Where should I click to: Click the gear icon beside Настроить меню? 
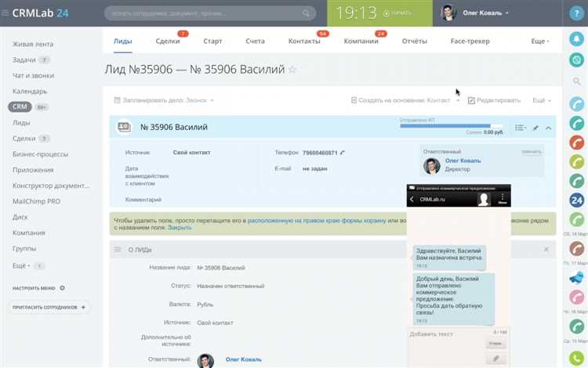point(62,288)
